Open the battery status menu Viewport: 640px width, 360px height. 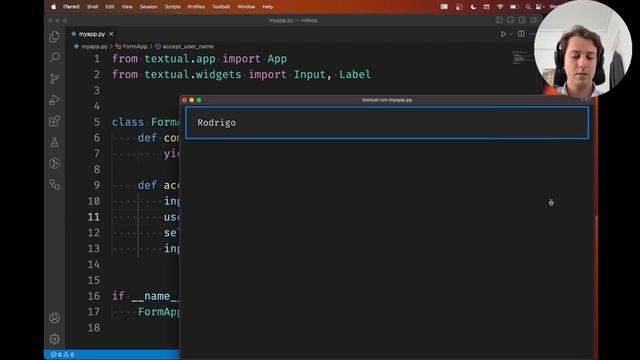pyautogui.click(x=514, y=7)
